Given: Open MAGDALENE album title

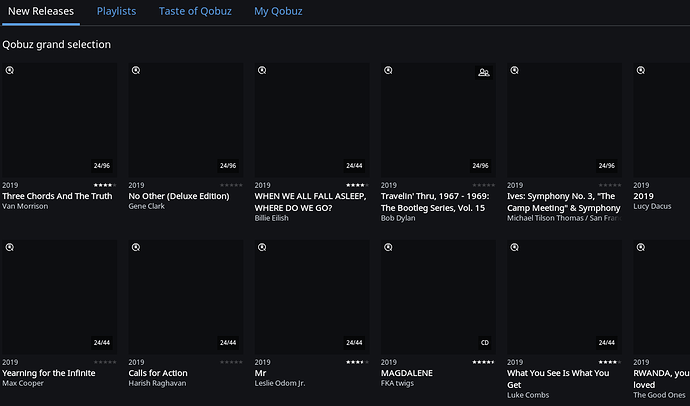Looking at the screenshot, I should tap(407, 373).
